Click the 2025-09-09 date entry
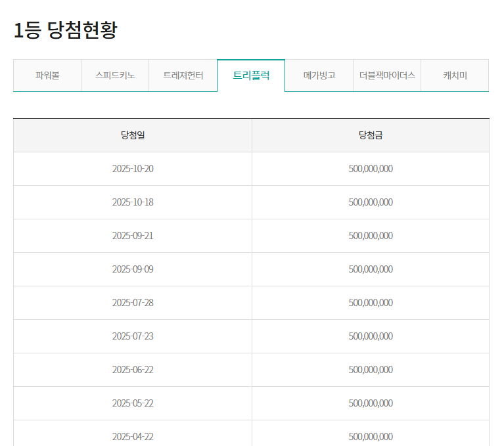Viewport: 504px width, 446px height. 133,269
